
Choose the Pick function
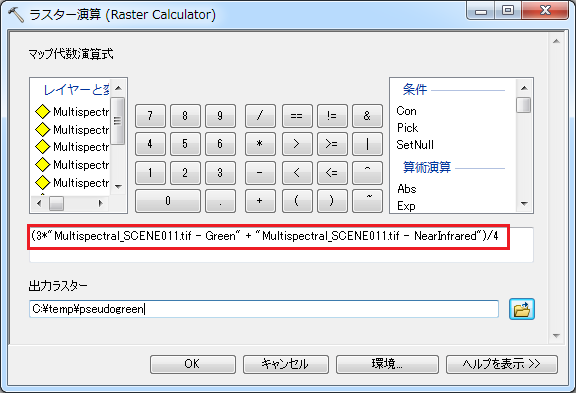407,128
